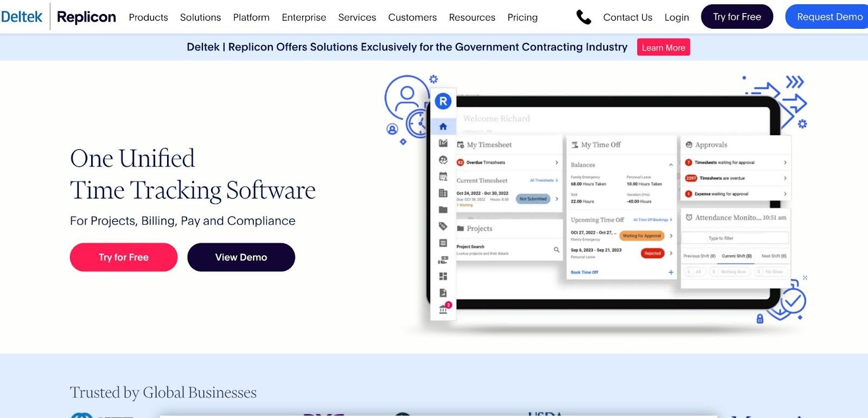Open the Resources menu
The height and width of the screenshot is (418, 868).
(x=472, y=17)
